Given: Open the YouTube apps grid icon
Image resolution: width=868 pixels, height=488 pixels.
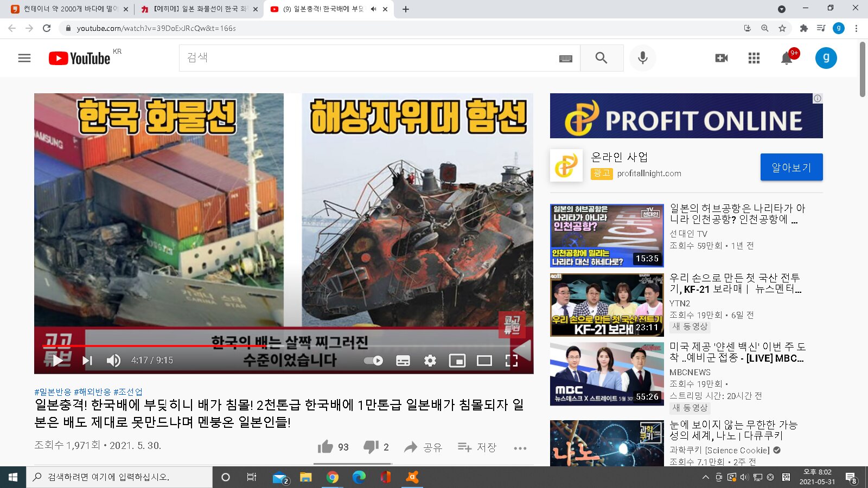Looking at the screenshot, I should point(754,58).
